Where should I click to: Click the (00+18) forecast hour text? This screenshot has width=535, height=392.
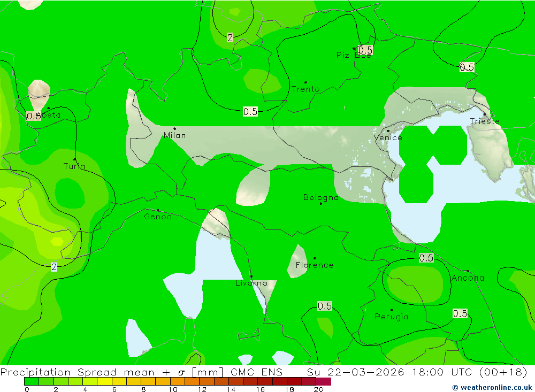[503, 372]
